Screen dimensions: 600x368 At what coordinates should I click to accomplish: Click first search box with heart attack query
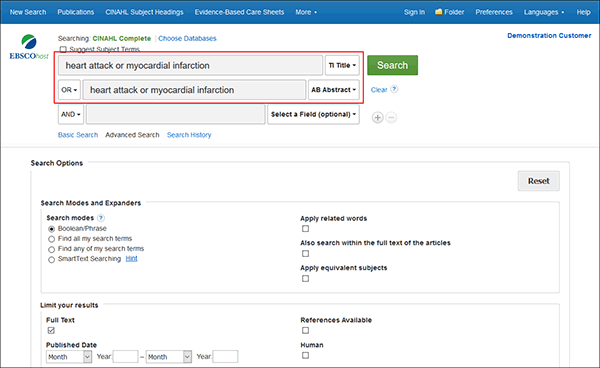191,65
